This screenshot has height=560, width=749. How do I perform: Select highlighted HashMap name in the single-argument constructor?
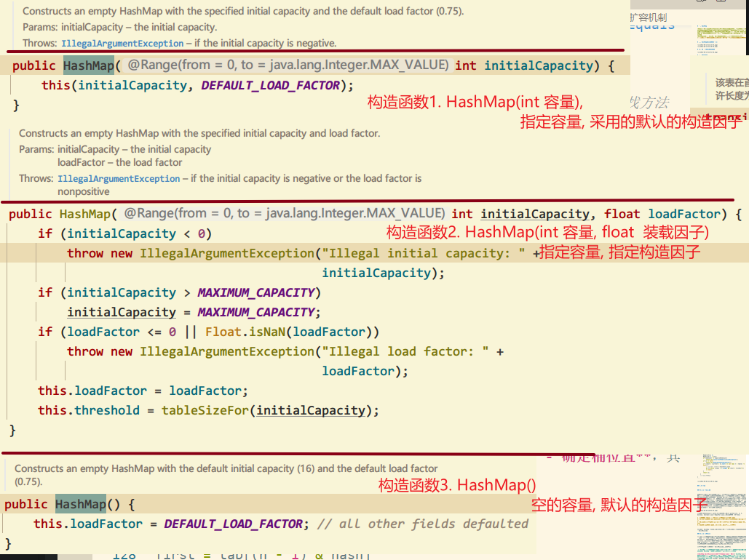click(x=89, y=65)
